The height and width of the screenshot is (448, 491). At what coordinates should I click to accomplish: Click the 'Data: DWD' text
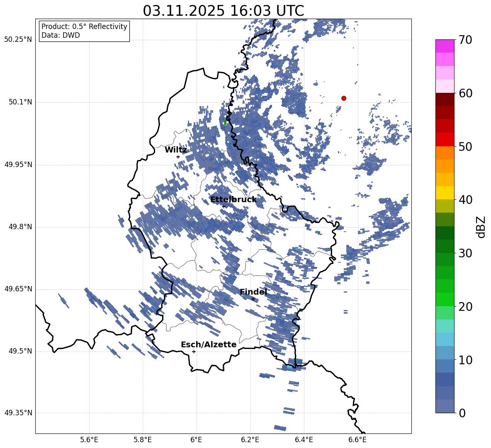point(61,35)
